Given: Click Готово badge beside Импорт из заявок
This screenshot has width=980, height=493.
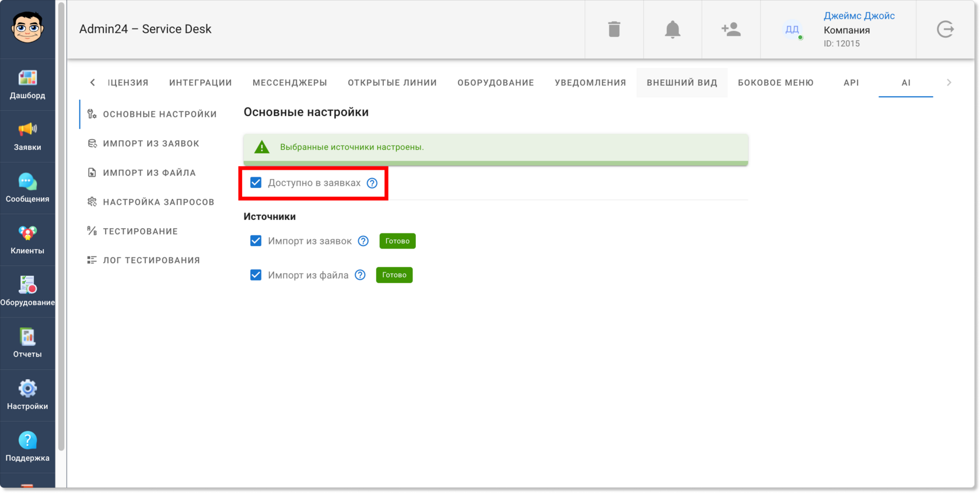Looking at the screenshot, I should (397, 241).
